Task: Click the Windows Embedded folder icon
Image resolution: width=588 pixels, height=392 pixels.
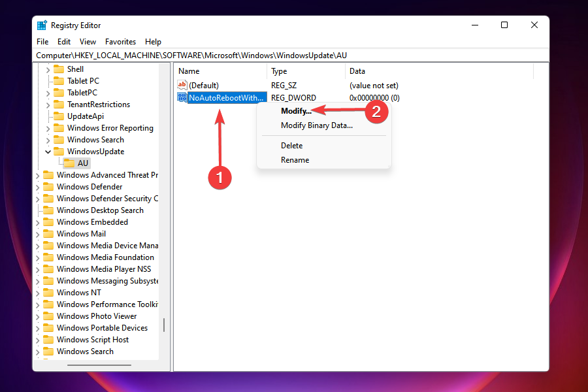Action: (x=48, y=222)
